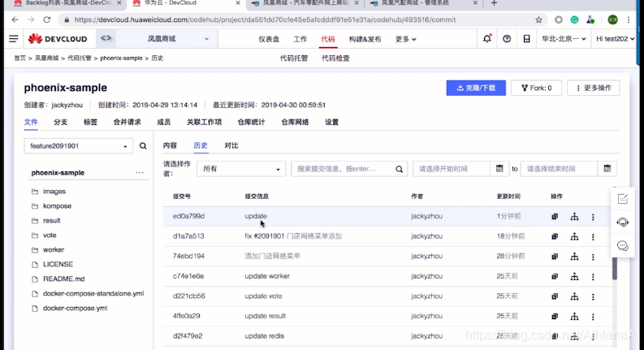Click the branch tree icon in the d1a7a513 row
644x350 pixels.
[575, 236]
